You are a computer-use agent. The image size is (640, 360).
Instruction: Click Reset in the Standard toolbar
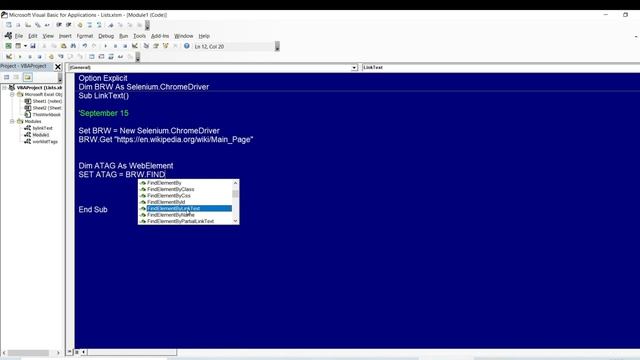(x=125, y=46)
